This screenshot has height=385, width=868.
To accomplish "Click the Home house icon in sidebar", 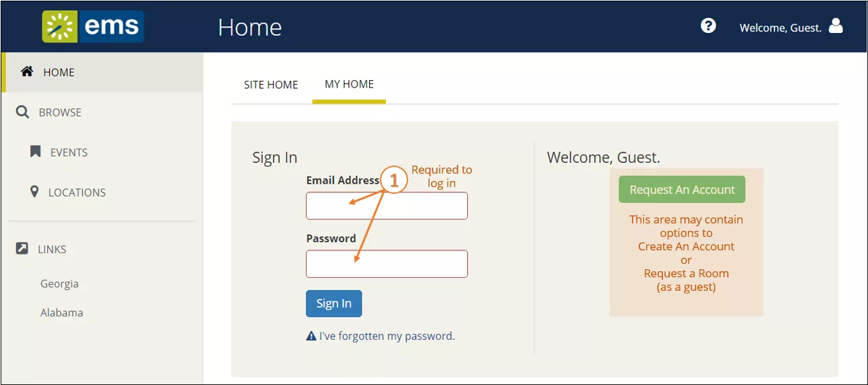I will (27, 71).
